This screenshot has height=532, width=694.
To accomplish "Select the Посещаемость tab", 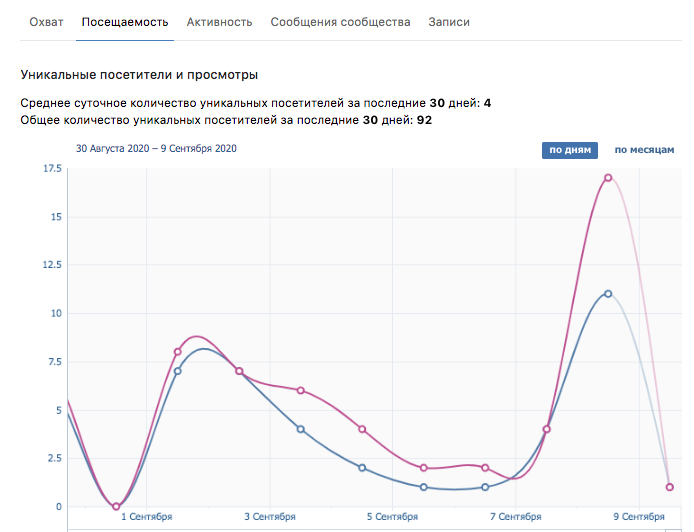I will pos(125,22).
